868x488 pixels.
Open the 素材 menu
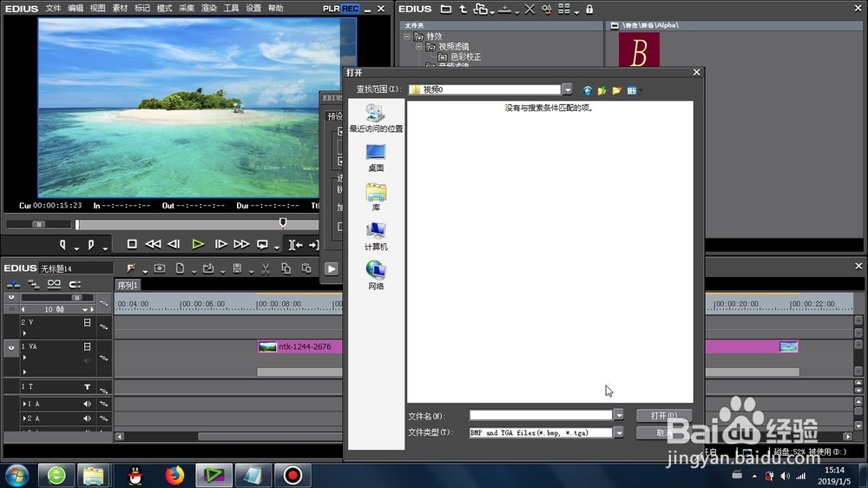[x=120, y=9]
